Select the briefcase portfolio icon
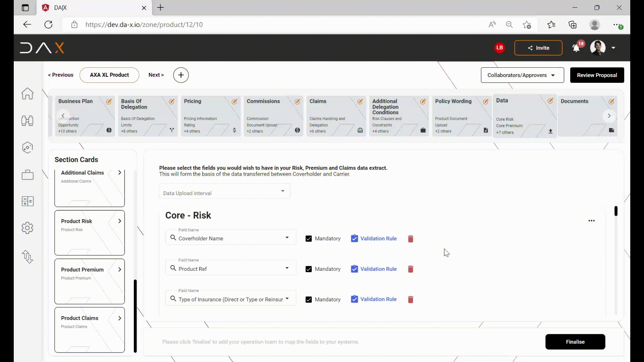This screenshot has width=644, height=362. [28, 174]
